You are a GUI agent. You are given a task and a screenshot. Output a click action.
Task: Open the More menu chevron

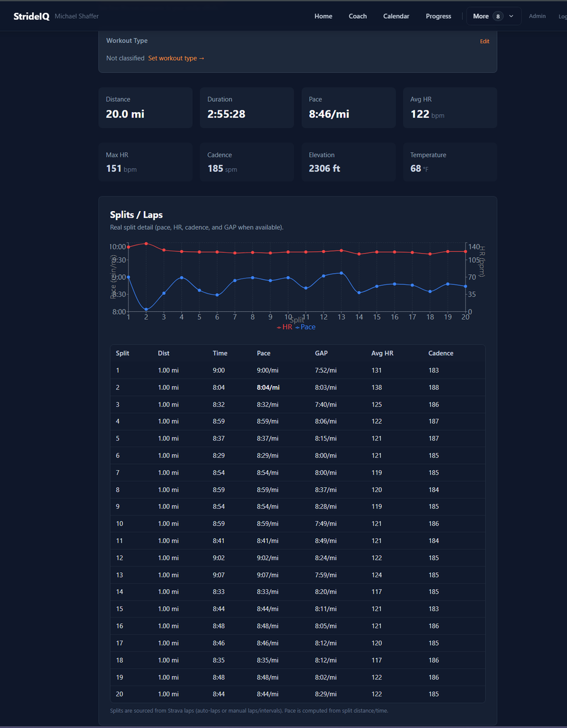point(510,16)
